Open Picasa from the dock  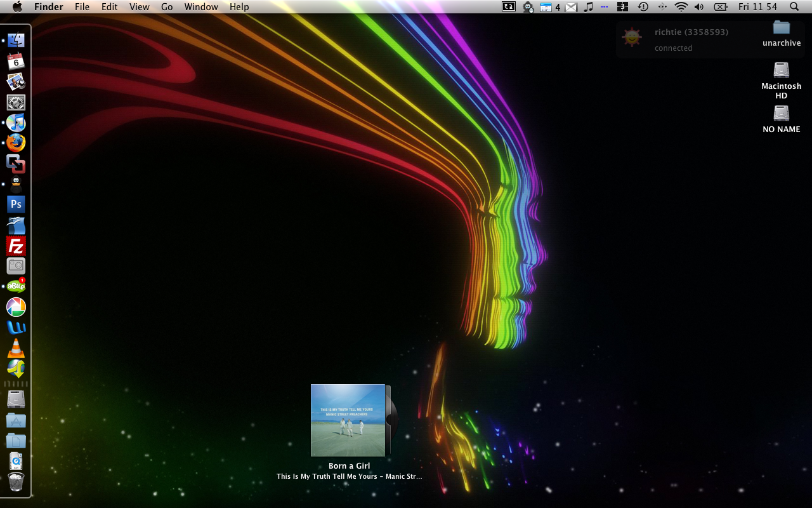(x=16, y=307)
